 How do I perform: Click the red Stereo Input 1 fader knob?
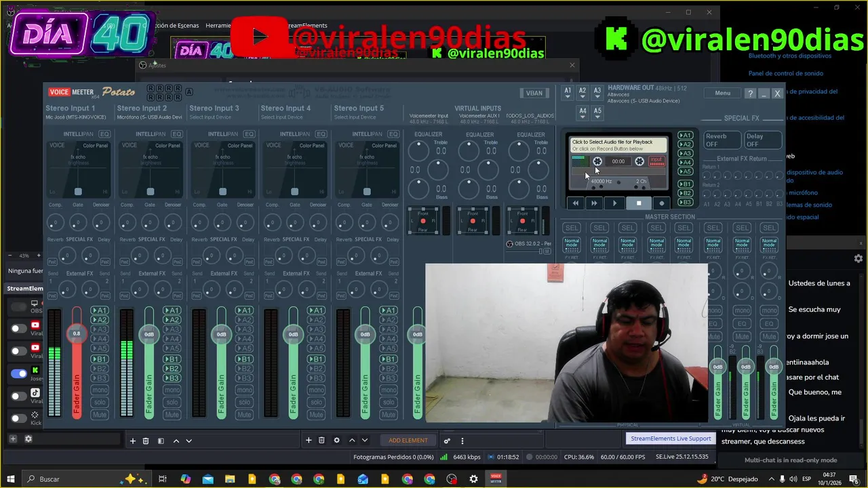point(77,333)
